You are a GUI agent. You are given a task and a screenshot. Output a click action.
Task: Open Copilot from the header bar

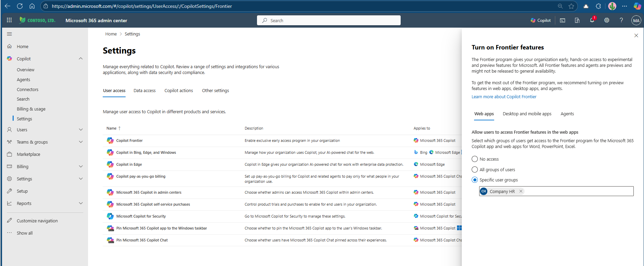[x=541, y=20]
